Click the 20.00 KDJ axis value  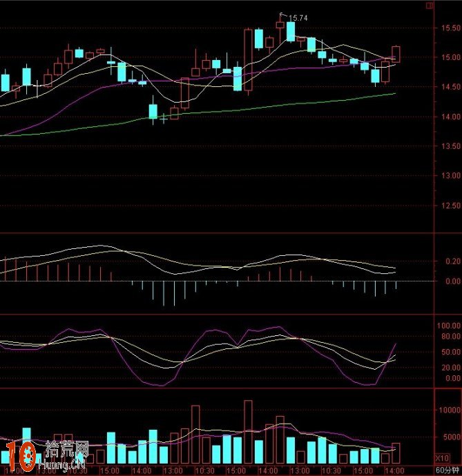pos(451,367)
